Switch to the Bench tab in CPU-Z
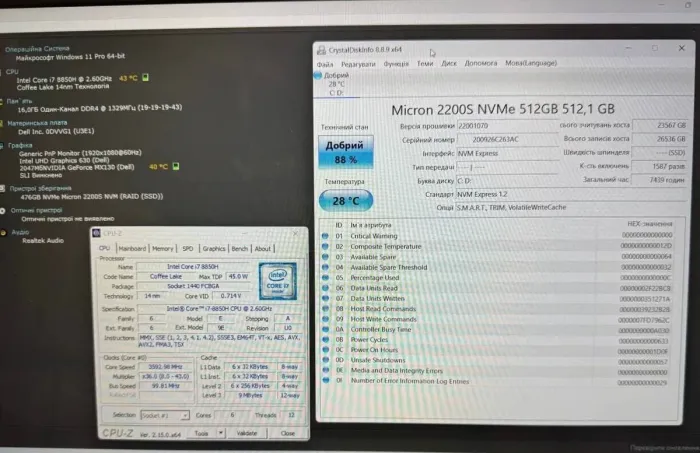This screenshot has height=453, width=700. (x=240, y=249)
